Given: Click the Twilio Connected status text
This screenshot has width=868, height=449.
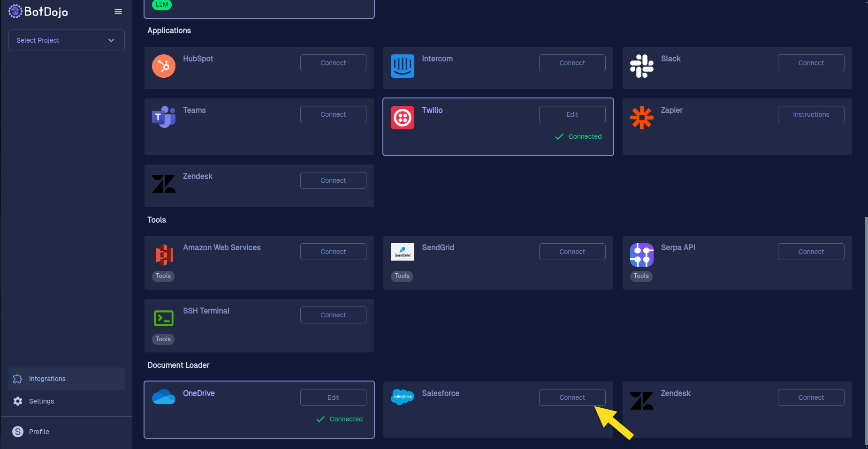Looking at the screenshot, I should click(x=585, y=136).
